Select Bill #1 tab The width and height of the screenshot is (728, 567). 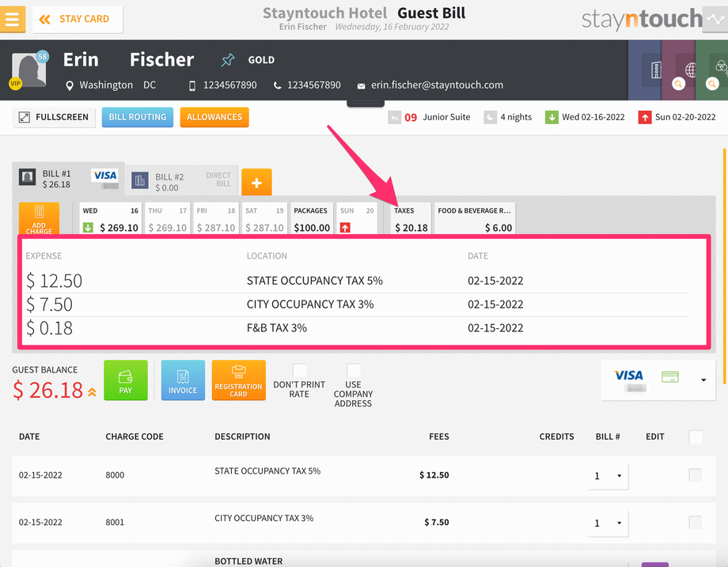[68, 179]
